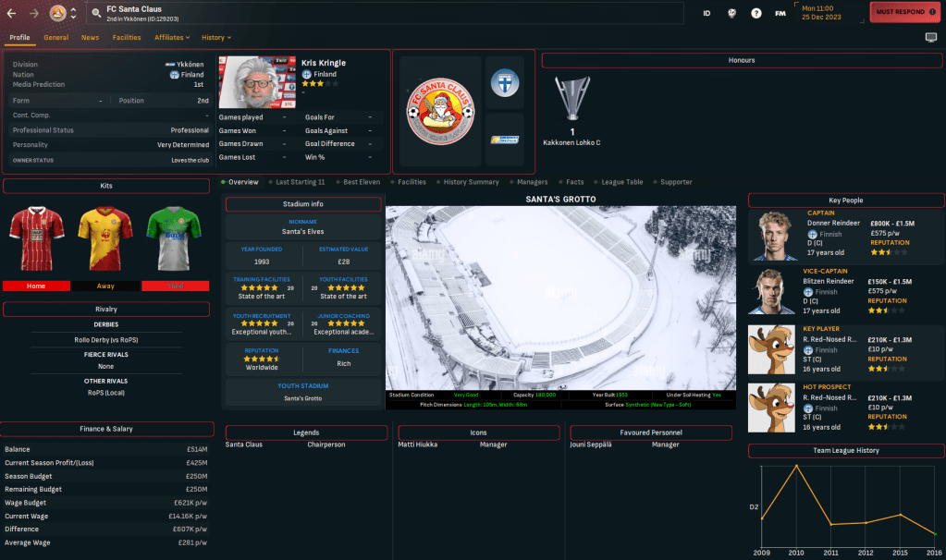
Task: Click the Finland federation badge icon
Action: [504, 82]
